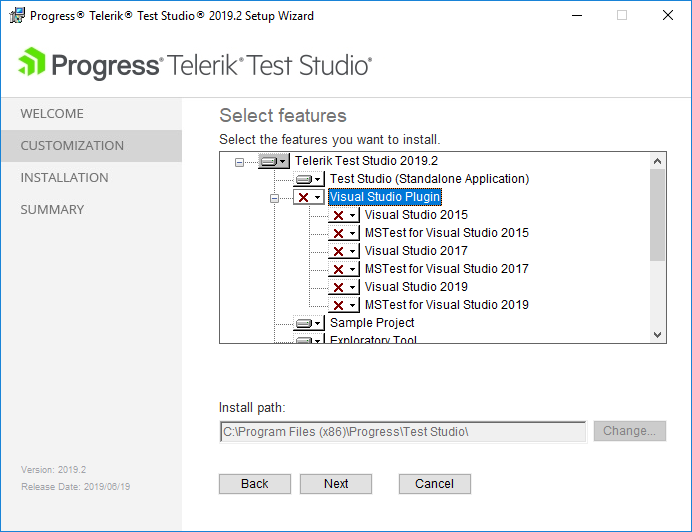Click the red X icon for Visual Studio Plugin
This screenshot has width=692, height=532.
coord(303,197)
